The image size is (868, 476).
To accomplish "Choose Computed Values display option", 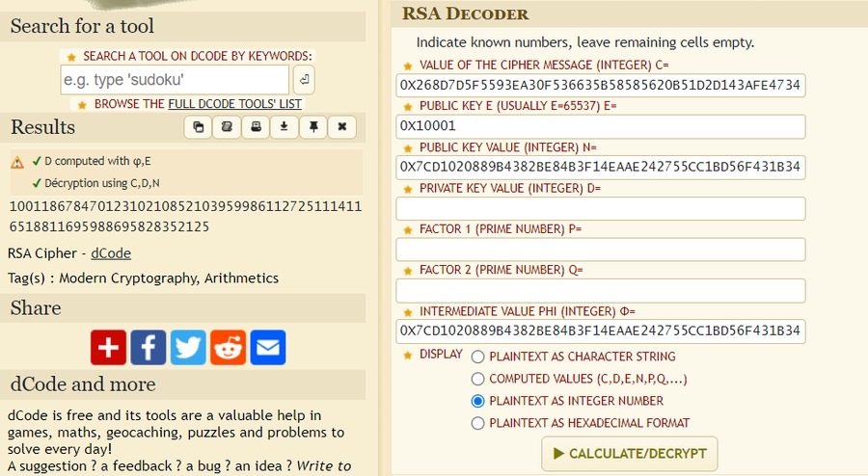I will coord(477,379).
